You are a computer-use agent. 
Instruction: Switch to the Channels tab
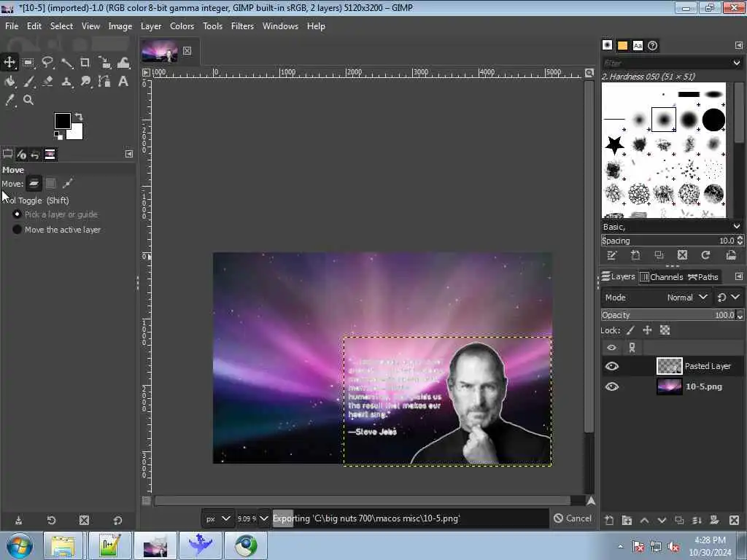[x=662, y=276]
